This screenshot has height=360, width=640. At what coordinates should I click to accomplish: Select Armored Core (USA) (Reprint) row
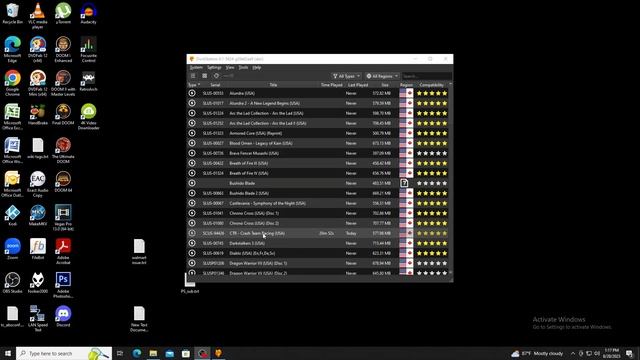[x=318, y=133]
